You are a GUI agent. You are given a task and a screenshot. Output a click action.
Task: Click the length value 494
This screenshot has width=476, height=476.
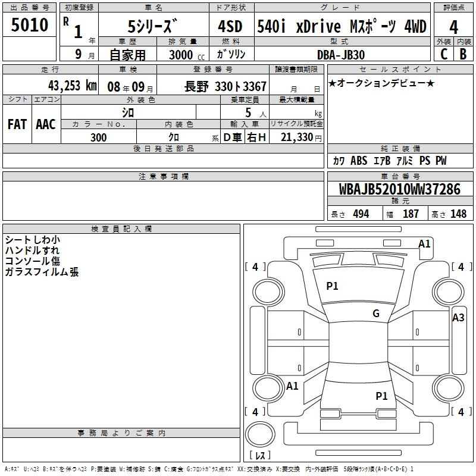361,214
